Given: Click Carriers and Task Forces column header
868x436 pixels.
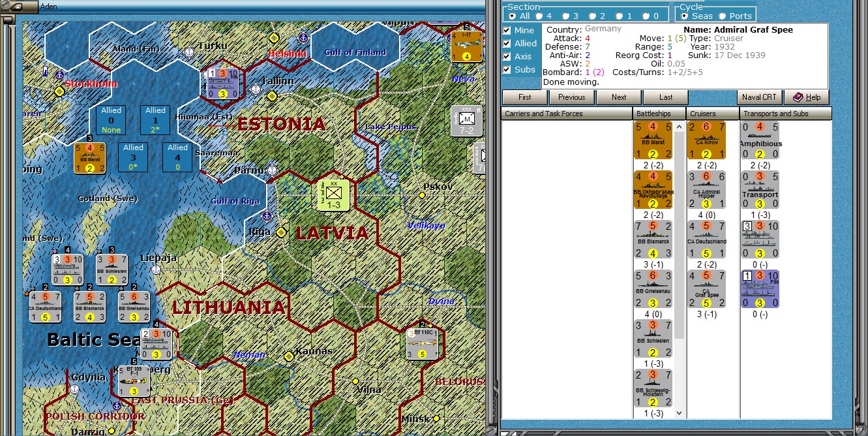Looking at the screenshot, I should tap(567, 114).
